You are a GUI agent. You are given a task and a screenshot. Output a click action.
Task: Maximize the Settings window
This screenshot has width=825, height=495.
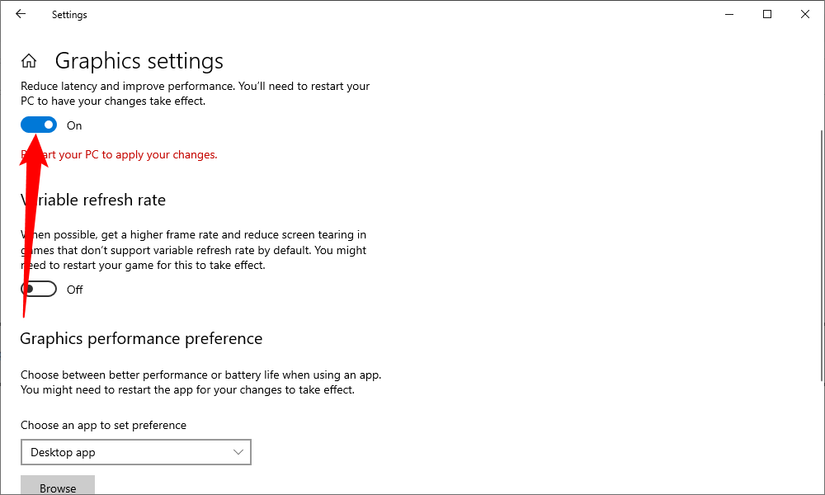pyautogui.click(x=767, y=14)
